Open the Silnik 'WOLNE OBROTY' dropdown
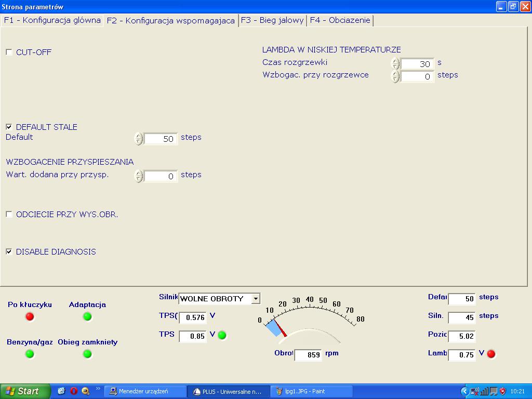 255,299
